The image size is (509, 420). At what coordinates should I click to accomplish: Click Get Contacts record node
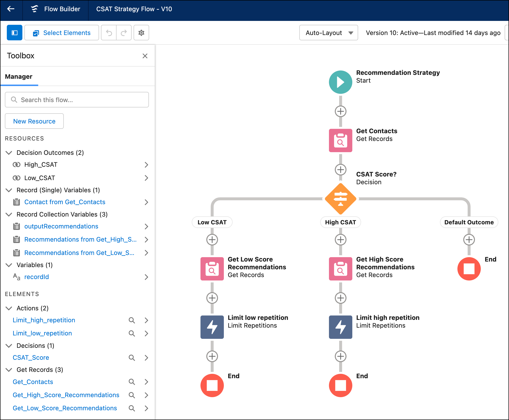341,140
